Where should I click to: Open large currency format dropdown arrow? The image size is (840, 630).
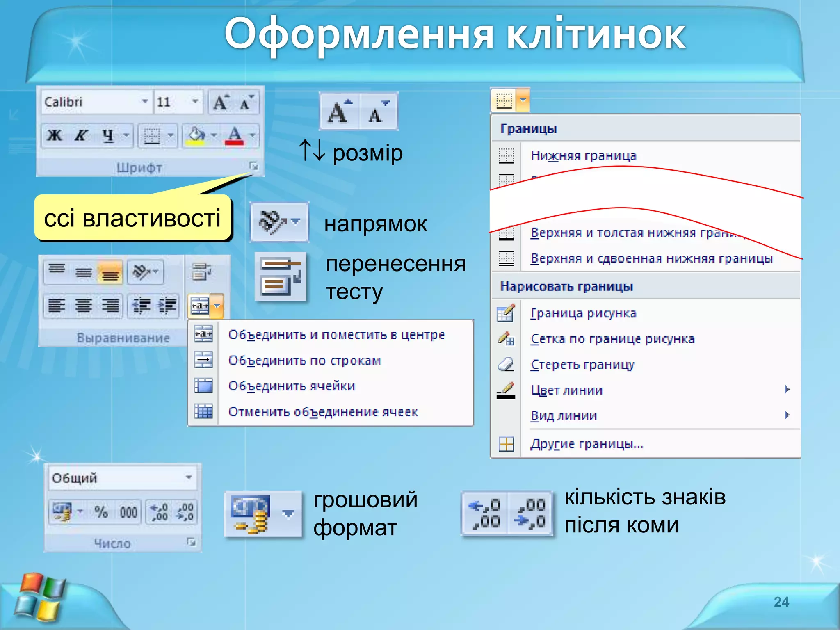(289, 514)
